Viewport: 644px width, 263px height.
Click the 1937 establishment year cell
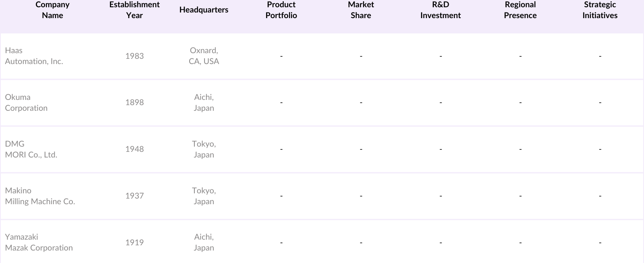[x=134, y=196]
